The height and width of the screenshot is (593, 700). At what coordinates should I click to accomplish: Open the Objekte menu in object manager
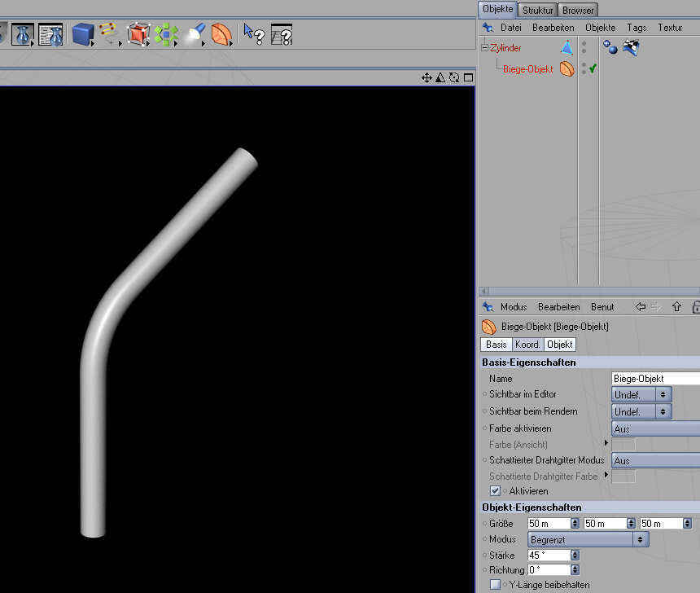point(600,28)
